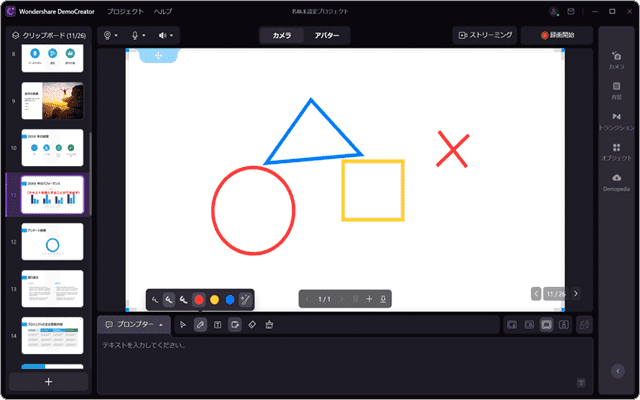Select the thin pen stroke size
This screenshot has height=400, width=640.
[x=155, y=300]
